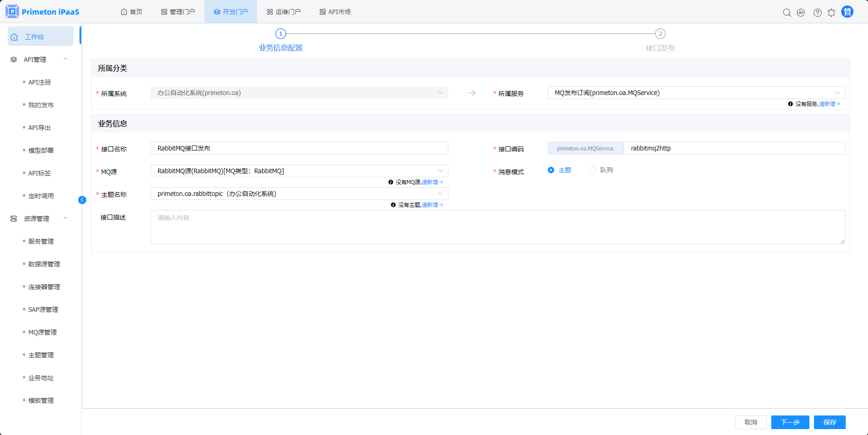
Task: Select the 队列 message mode radio
Action: pyautogui.click(x=593, y=170)
